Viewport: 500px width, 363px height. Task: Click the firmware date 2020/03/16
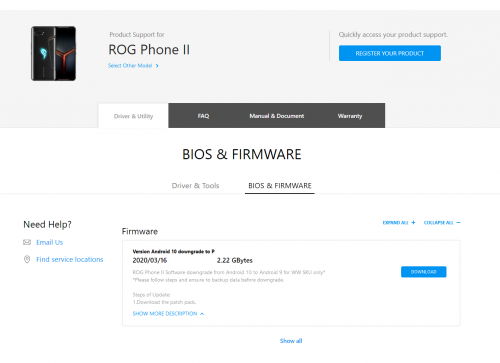click(x=150, y=260)
